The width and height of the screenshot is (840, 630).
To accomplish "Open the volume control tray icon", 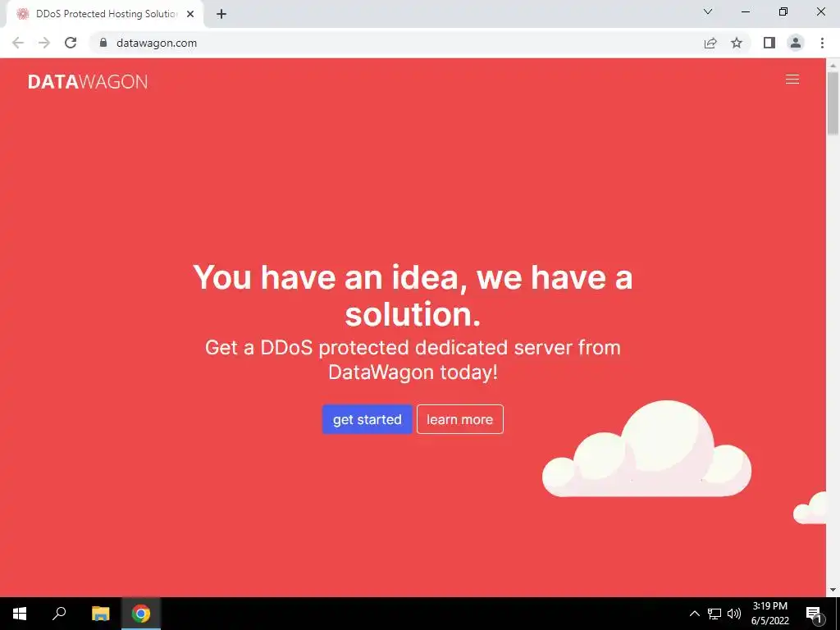I will pos(734,614).
